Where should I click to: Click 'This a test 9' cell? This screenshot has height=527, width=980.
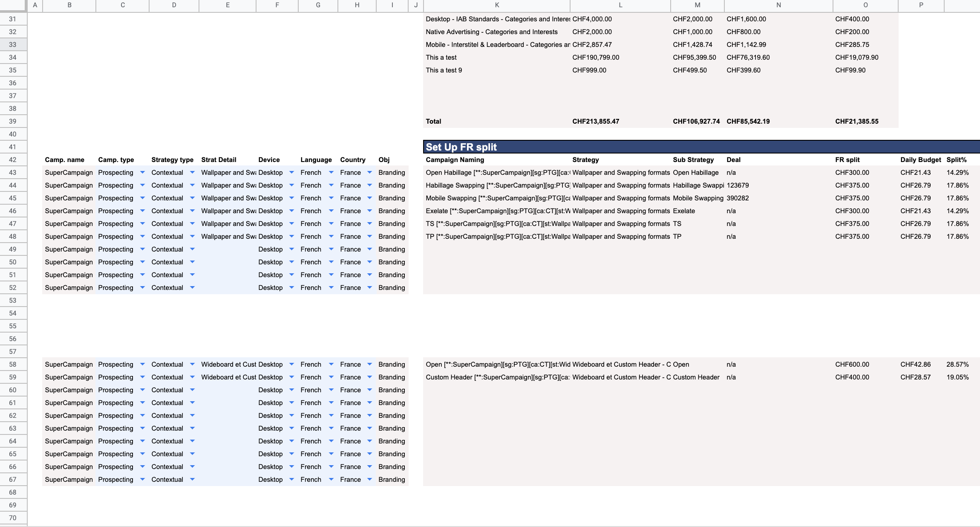(497, 70)
